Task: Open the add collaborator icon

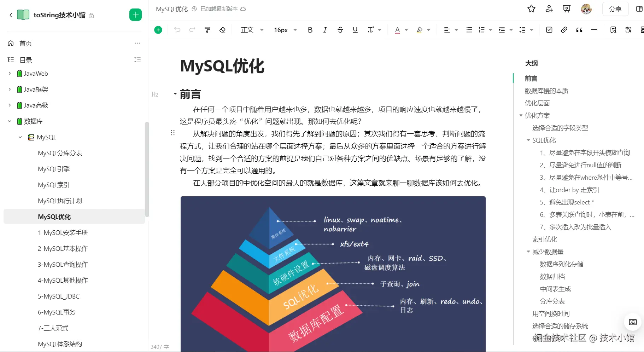Action: 549,9
